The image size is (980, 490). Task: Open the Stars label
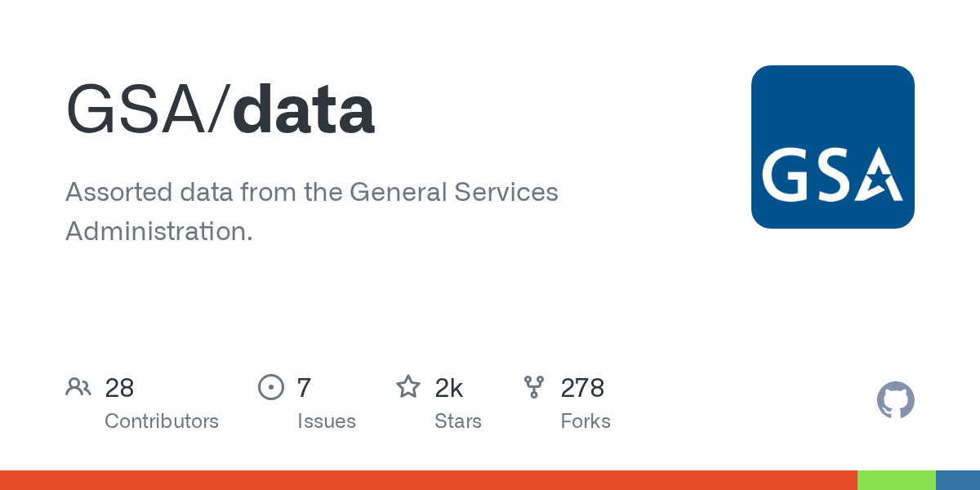tap(458, 421)
